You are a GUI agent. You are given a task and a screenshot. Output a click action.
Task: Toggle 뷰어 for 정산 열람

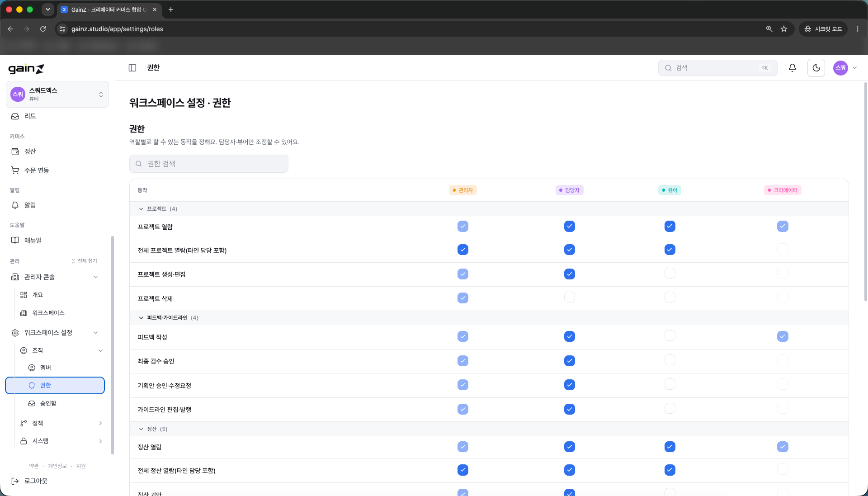(670, 447)
